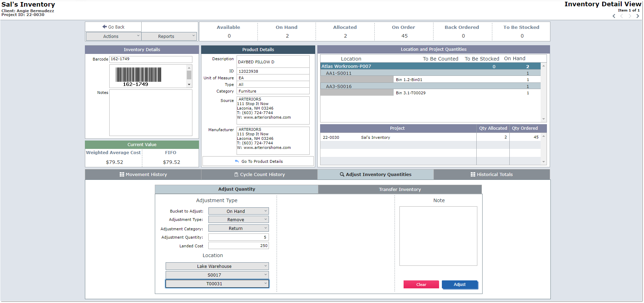The width and height of the screenshot is (644, 303).
Task: Open Lake Warehouse location dropdown
Action: tap(217, 266)
